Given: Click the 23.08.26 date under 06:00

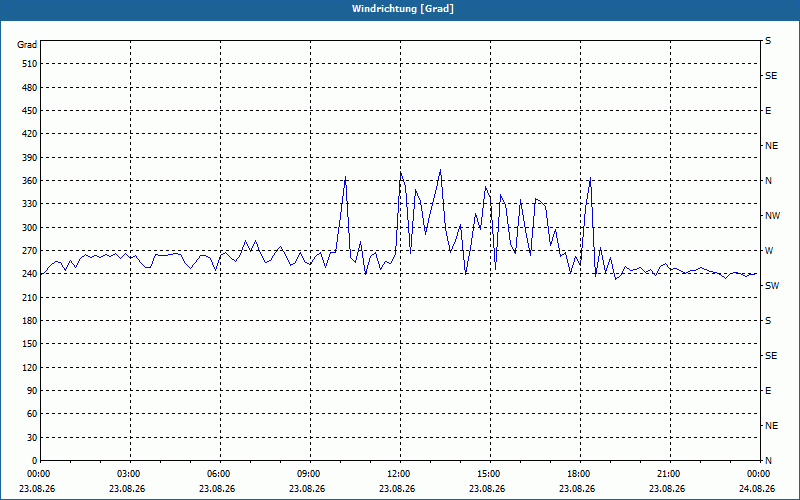Looking at the screenshot, I should tap(217, 489).
